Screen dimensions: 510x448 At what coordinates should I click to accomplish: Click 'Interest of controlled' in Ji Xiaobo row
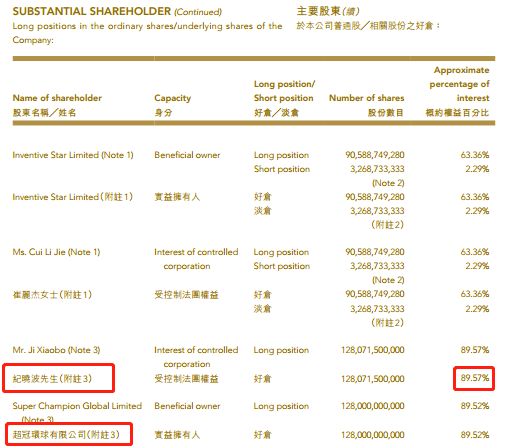coord(196,350)
